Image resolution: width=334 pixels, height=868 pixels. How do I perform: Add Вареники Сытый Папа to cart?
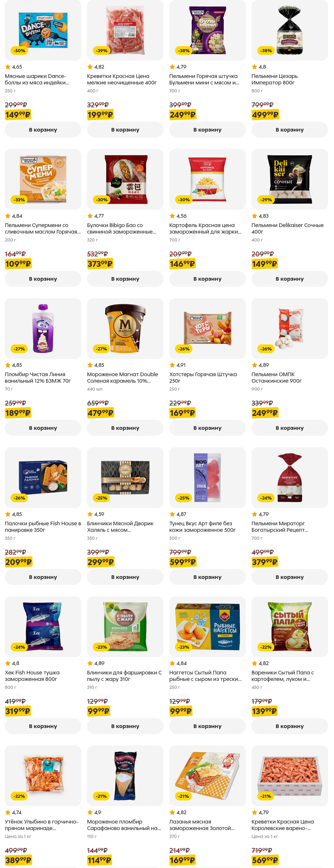(289, 726)
